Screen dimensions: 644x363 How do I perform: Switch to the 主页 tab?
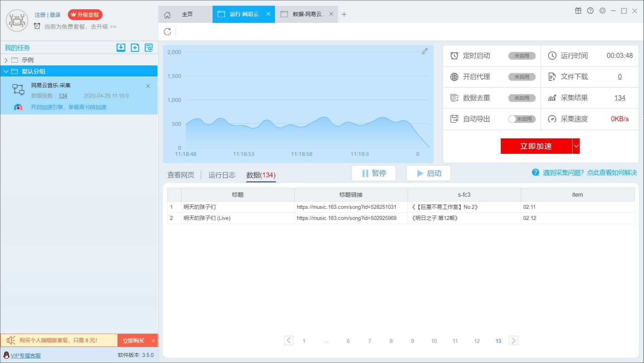click(185, 14)
